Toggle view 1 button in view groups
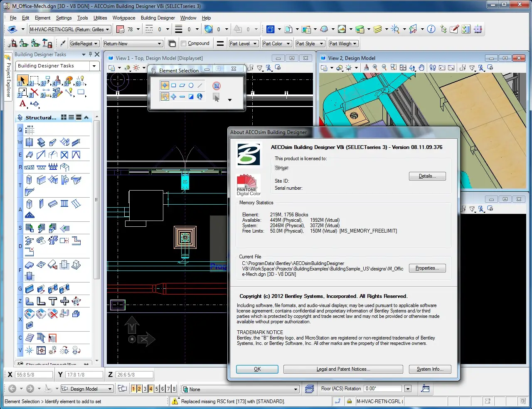Viewport: 532px width, 409px height. point(133,389)
